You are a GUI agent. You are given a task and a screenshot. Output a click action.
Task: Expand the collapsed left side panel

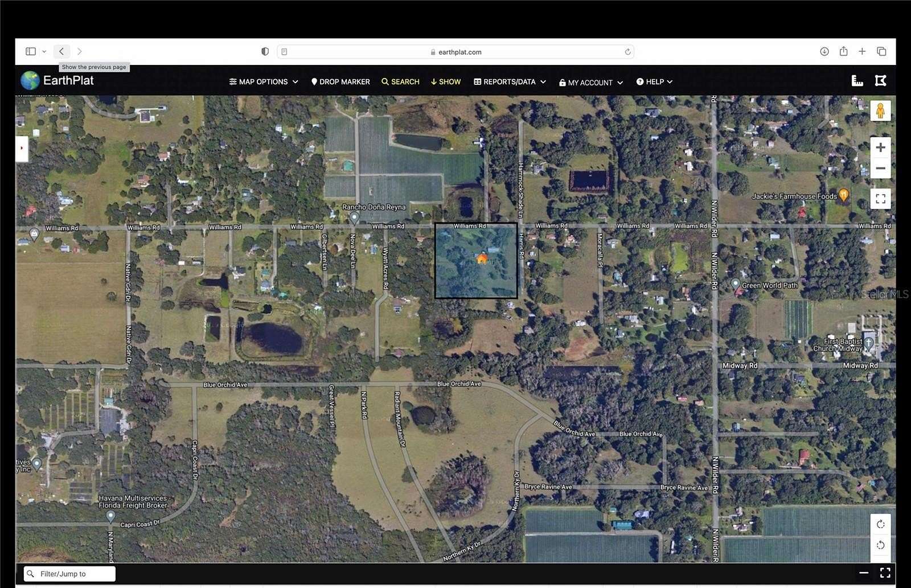click(22, 149)
